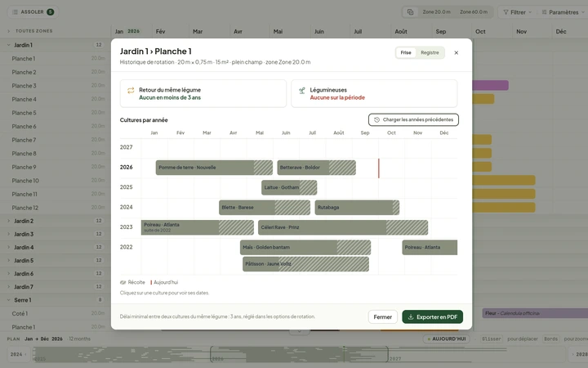Expand the Jardin 7 group
This screenshot has height=368, width=588.
pos(9,286)
